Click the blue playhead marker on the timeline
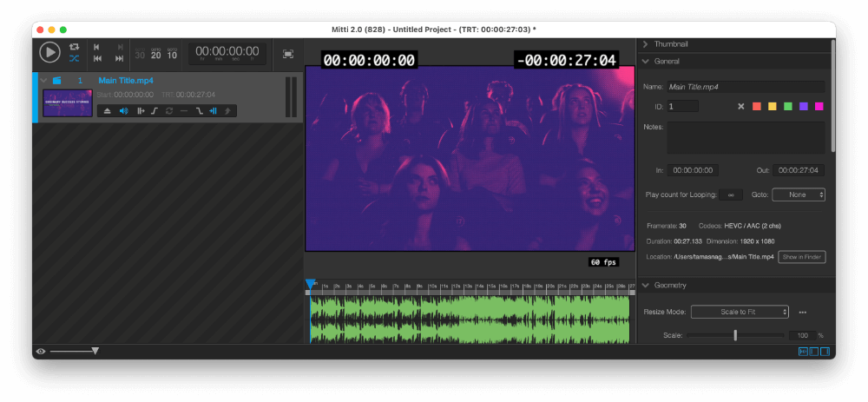Viewport: 868px width, 402px height. click(311, 284)
